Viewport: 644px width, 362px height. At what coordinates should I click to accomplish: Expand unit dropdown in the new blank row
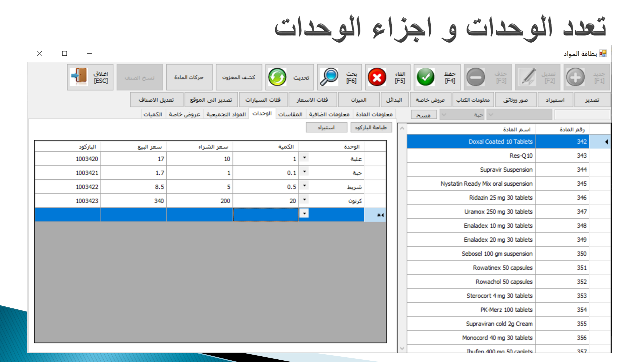[304, 214]
